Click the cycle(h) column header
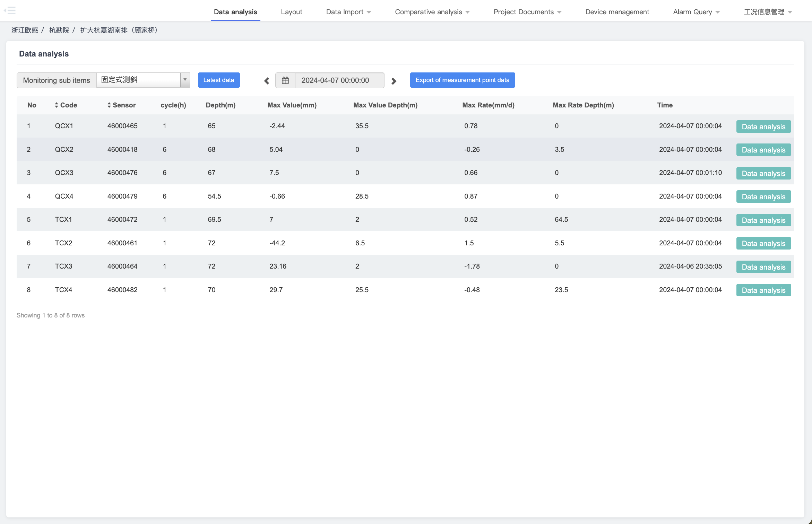Image resolution: width=812 pixels, height=524 pixels. pyautogui.click(x=173, y=105)
